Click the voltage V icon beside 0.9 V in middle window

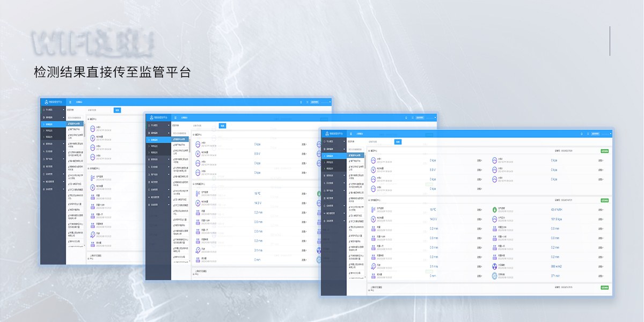(x=197, y=153)
